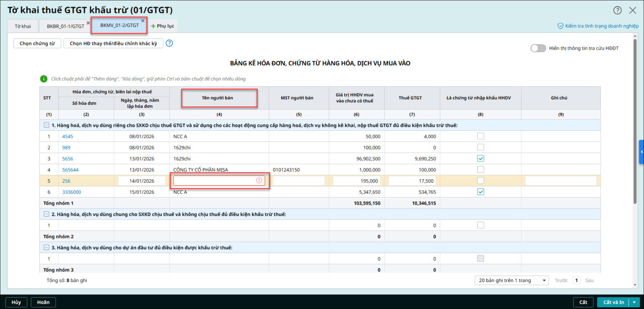The image size is (644, 309).
Task: Click the empty Tên người bán input in row 5
Action: [214, 181]
